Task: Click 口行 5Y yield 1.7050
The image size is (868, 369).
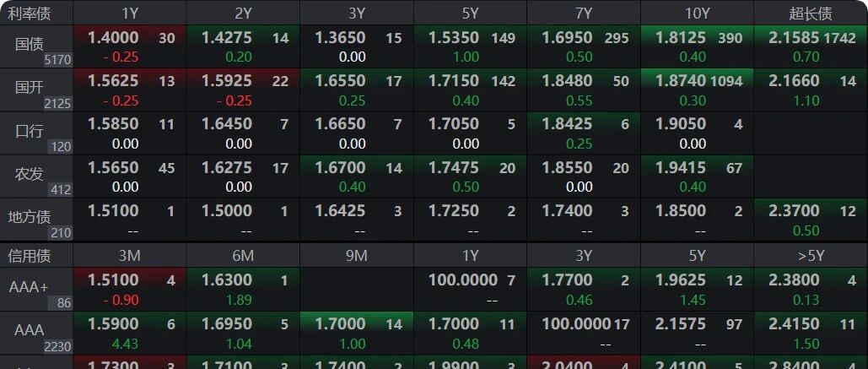Action: pyautogui.click(x=454, y=123)
